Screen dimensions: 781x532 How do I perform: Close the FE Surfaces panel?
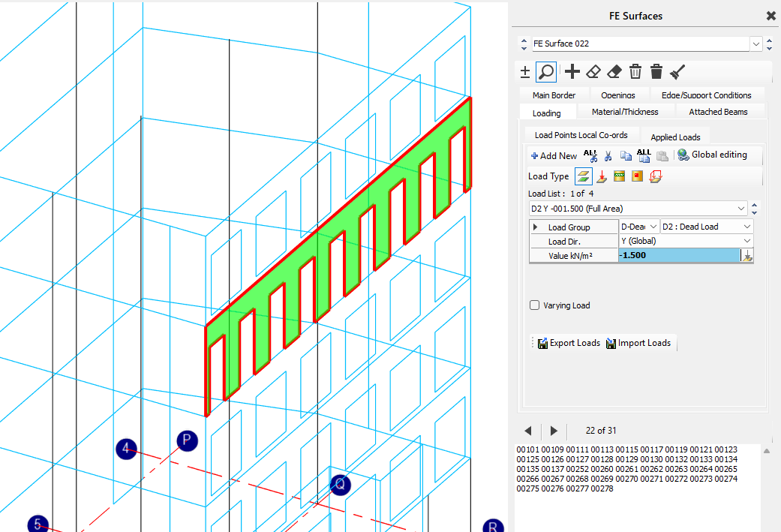click(770, 16)
